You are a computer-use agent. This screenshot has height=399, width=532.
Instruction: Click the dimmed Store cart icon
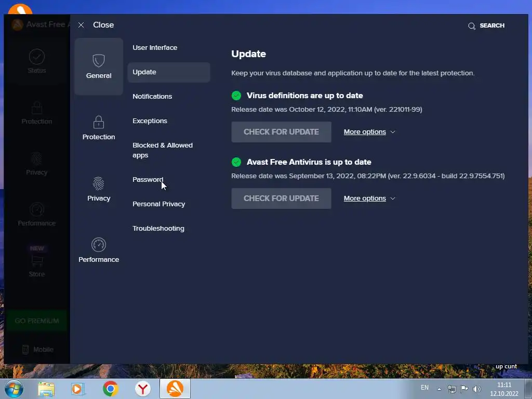pos(37,261)
